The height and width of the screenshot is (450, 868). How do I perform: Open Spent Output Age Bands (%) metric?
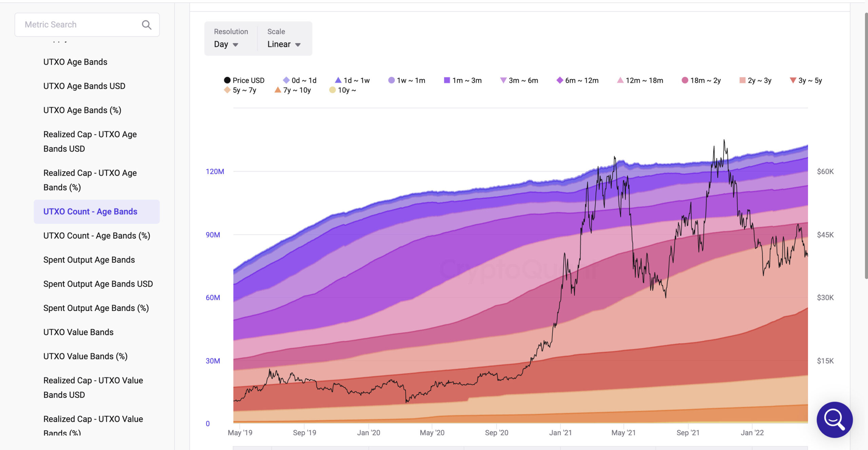point(97,308)
